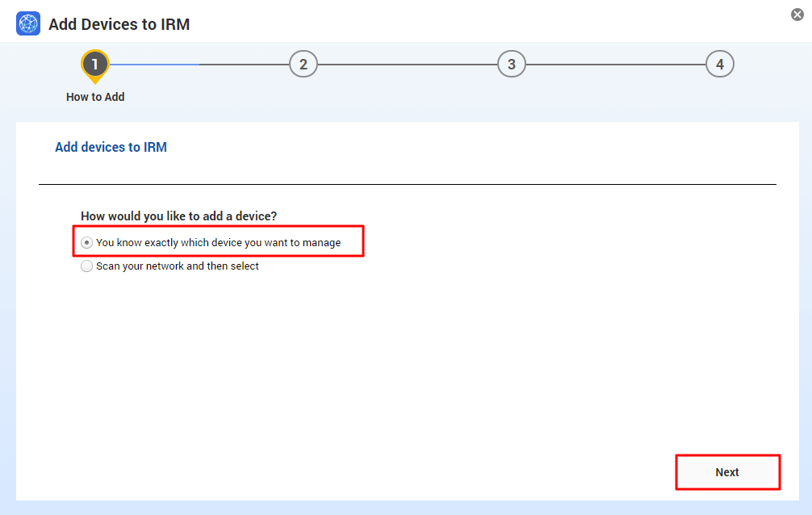812x515 pixels.
Task: Click the 'Add devices to IRM' blue heading
Action: coord(111,147)
